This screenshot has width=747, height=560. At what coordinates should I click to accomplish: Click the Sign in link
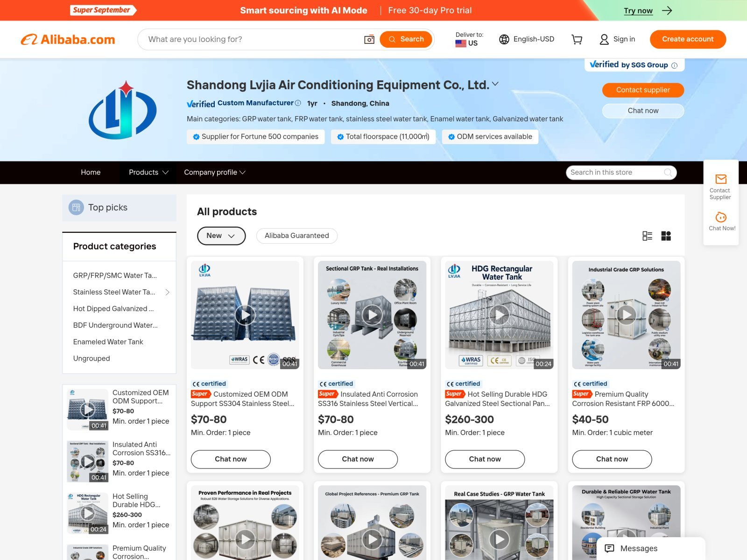coord(617,39)
